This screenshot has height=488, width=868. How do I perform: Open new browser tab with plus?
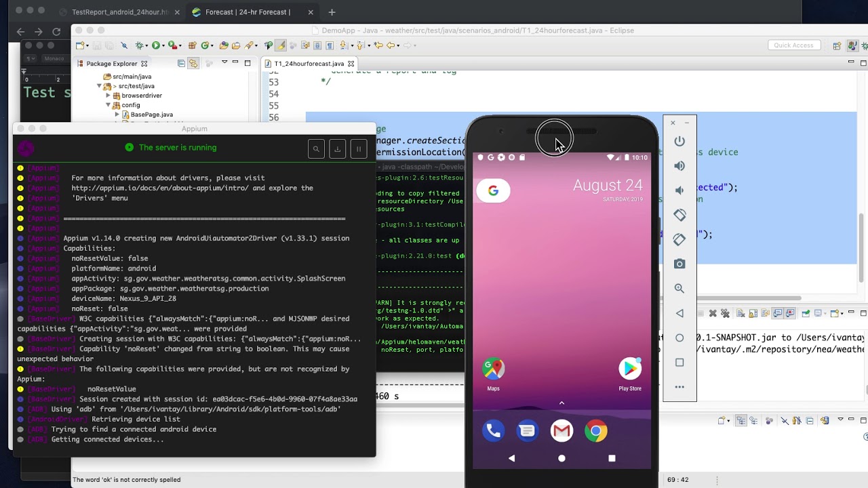[332, 12]
